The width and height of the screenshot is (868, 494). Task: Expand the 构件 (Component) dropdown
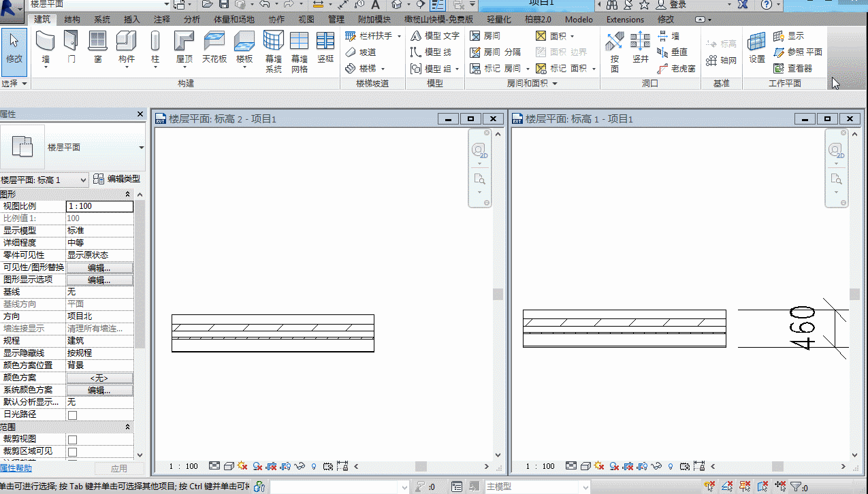[x=127, y=68]
